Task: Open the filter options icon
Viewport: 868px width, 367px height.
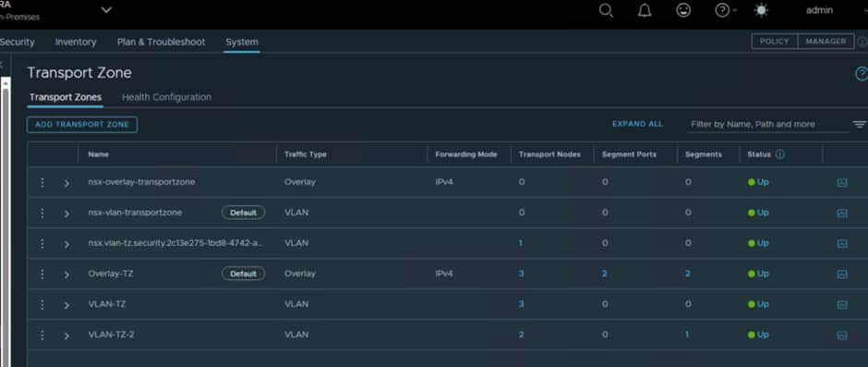Action: tap(859, 125)
